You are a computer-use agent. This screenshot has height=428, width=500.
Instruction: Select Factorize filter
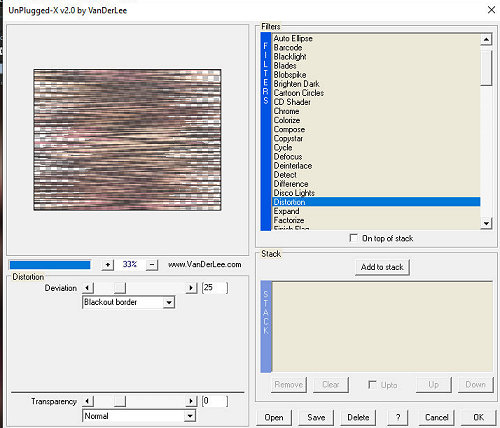[x=376, y=220]
